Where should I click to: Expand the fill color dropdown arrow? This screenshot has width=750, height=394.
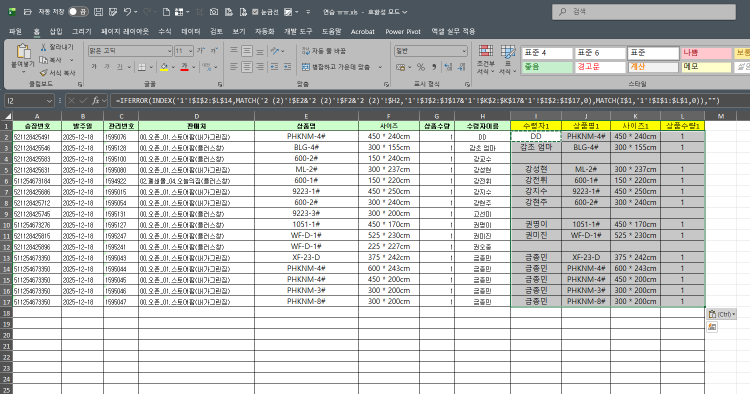coord(173,67)
